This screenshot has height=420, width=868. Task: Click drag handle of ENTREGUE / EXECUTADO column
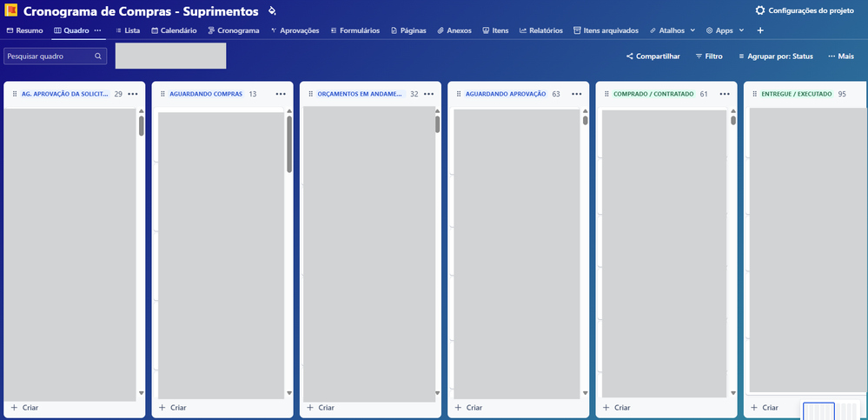[x=754, y=94]
